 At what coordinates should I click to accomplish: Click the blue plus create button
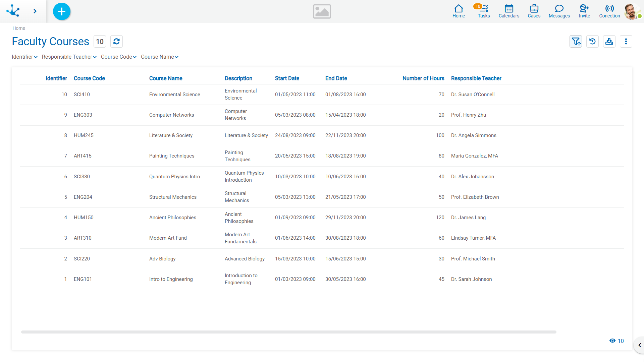pos(62,11)
